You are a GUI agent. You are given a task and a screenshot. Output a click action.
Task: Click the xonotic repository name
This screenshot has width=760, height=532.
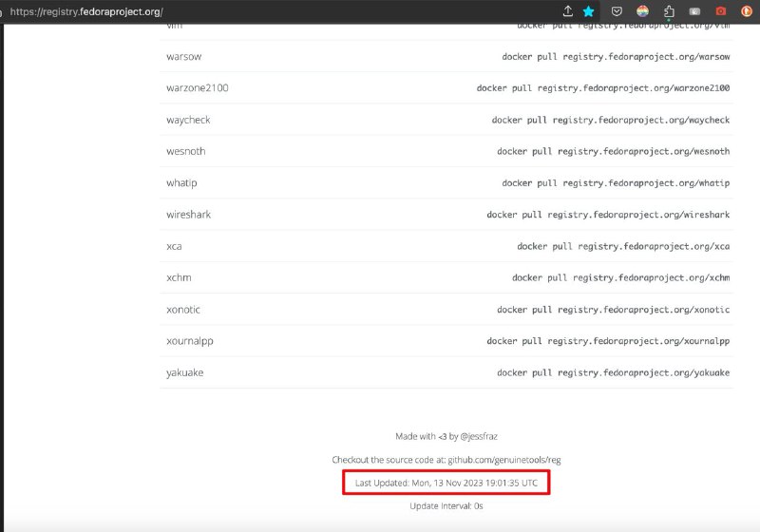click(183, 310)
